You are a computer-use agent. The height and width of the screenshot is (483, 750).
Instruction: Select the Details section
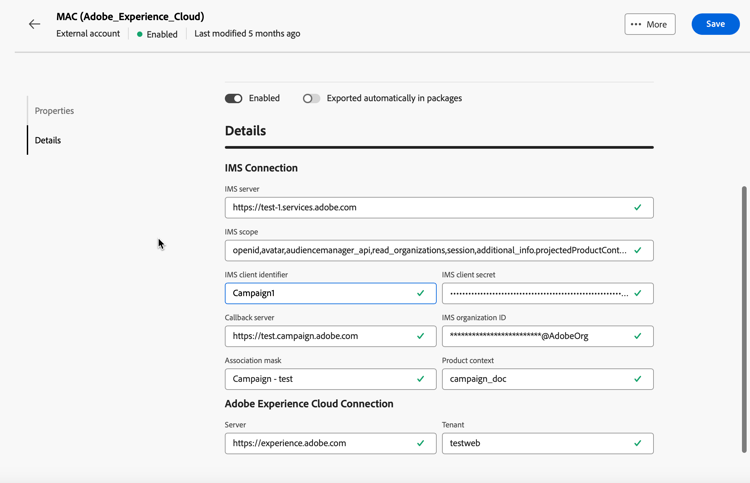point(48,140)
